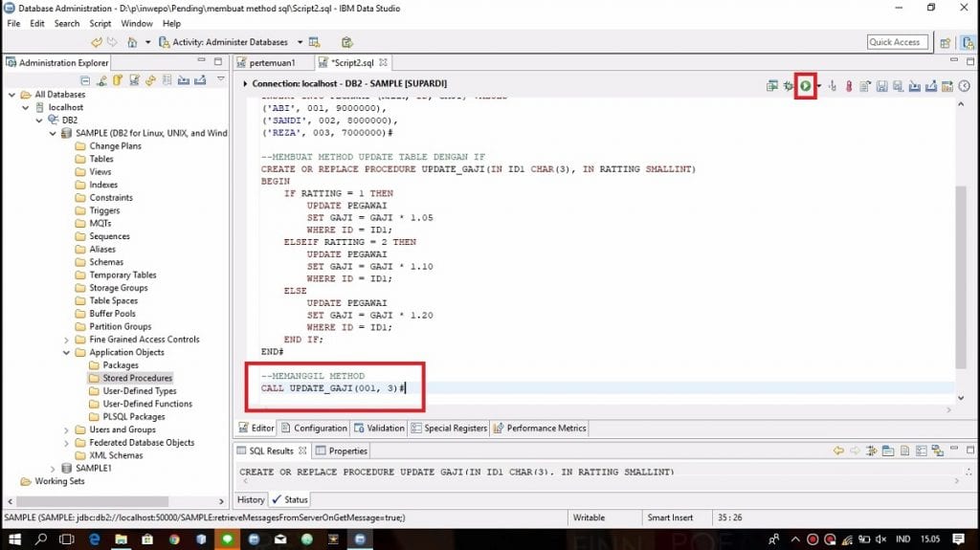This screenshot has width=980, height=550.
Task: Click the clock history icon in editor toolbar
Action: [x=964, y=86]
